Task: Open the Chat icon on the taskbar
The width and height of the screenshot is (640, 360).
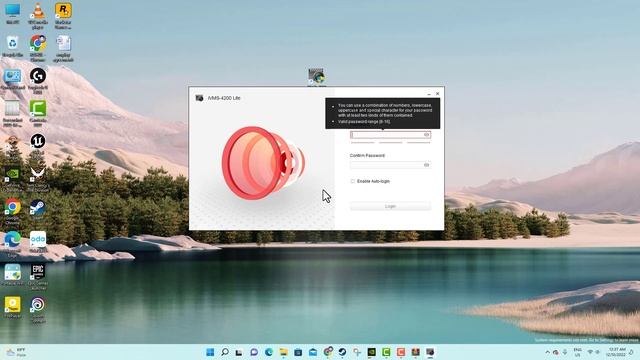Action: [x=254, y=352]
